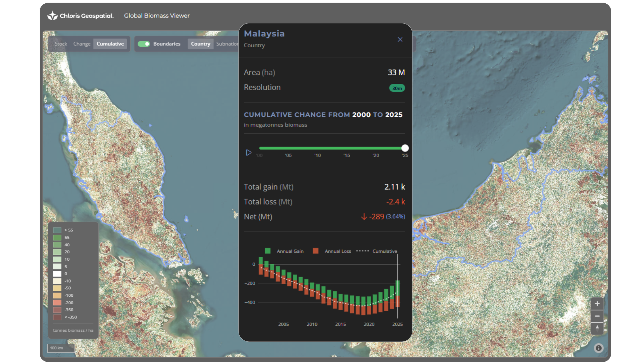Click the 30m resolution badge
Viewport: 644px width, 362px height.
coord(397,88)
